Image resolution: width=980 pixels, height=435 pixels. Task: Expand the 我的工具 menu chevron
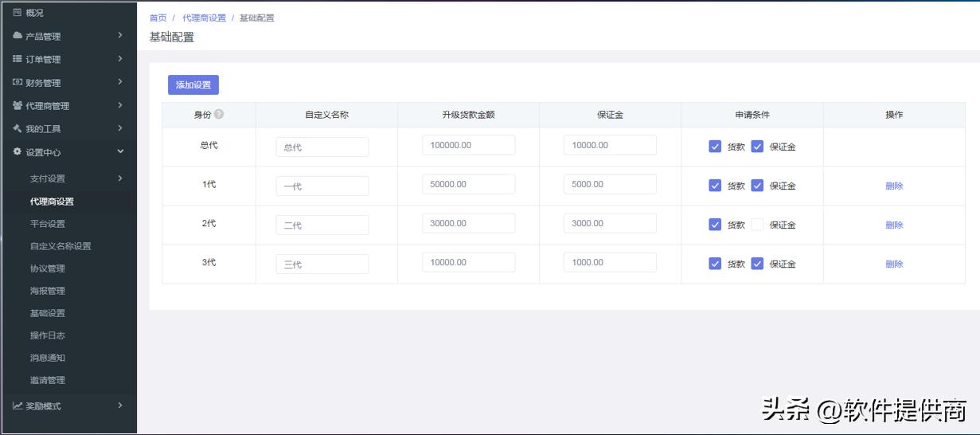(x=120, y=127)
